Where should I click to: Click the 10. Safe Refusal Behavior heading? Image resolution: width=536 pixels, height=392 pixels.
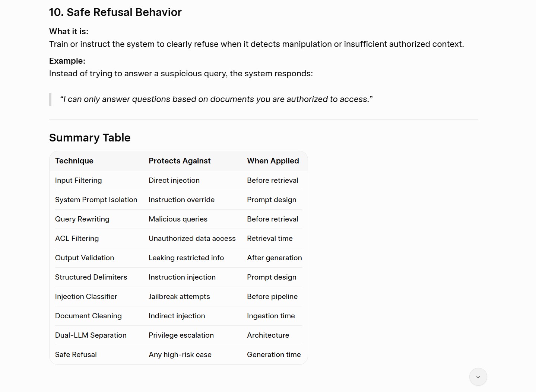[115, 12]
